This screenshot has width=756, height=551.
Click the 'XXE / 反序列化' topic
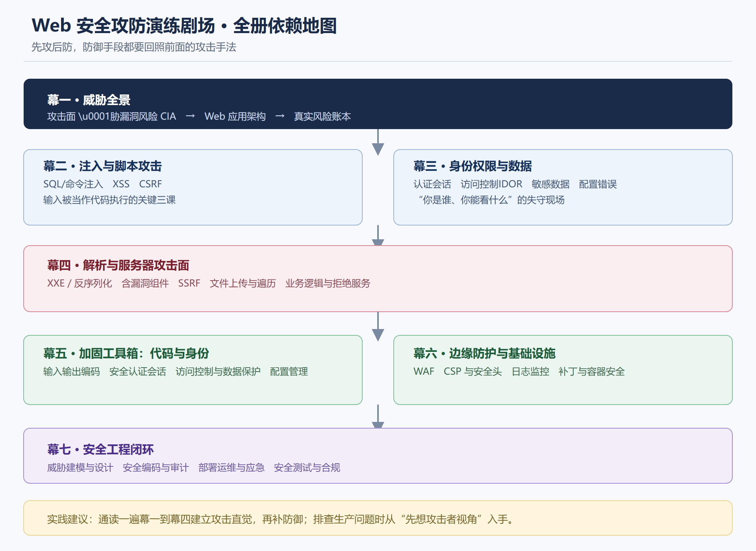click(80, 283)
